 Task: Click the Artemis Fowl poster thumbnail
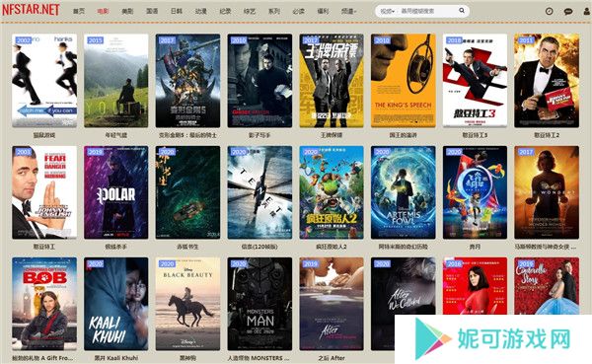coord(404,192)
